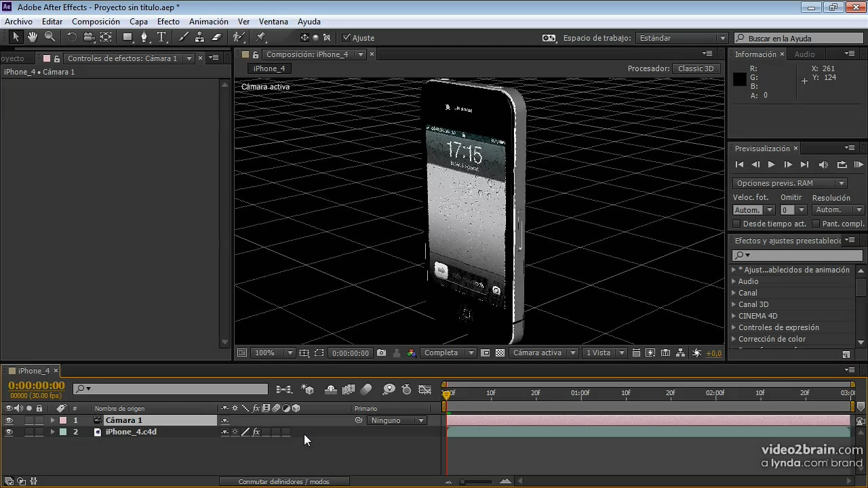Select the Zoom magnifier tool
The height and width of the screenshot is (488, 868).
(x=50, y=37)
